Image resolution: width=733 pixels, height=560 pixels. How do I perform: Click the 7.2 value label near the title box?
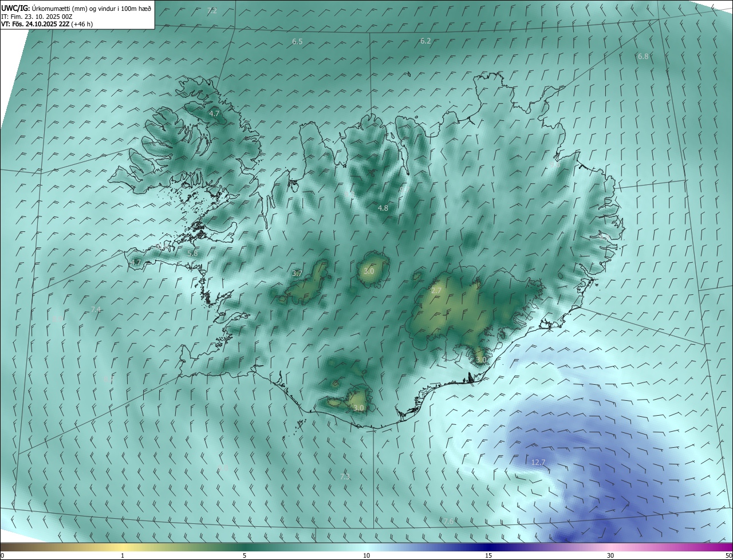(x=212, y=11)
